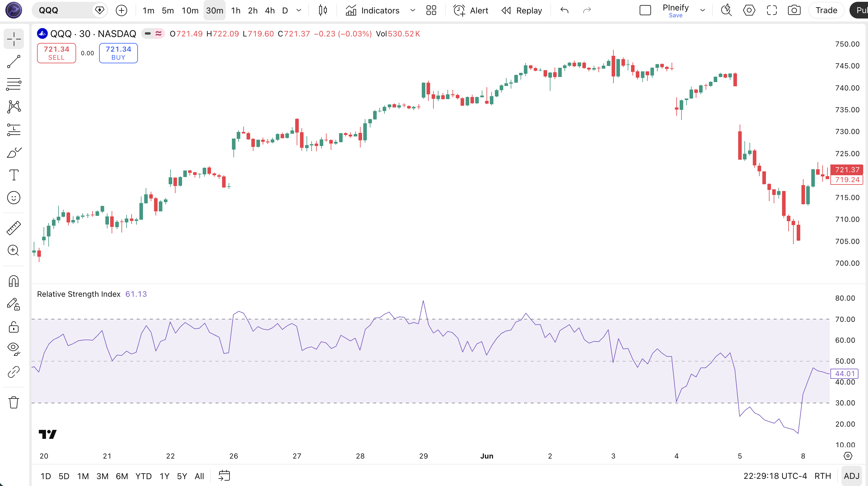This screenshot has width=868, height=486.
Task: Open the timezone 22:29:18 UTC-4 menu
Action: click(x=775, y=476)
